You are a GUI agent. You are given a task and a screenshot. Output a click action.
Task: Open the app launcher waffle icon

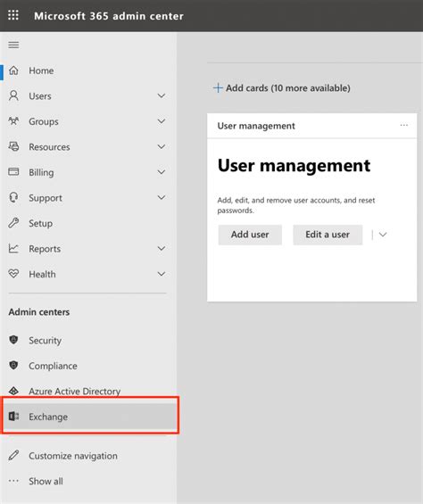(x=13, y=15)
